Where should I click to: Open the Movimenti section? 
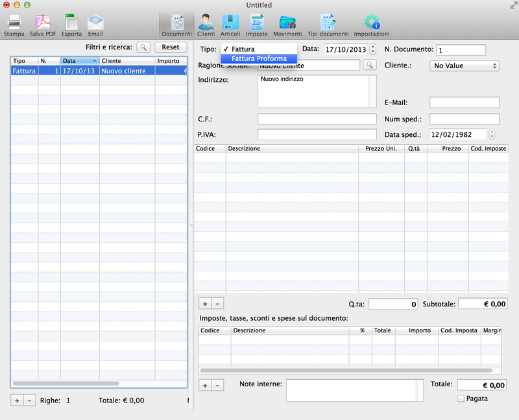[287, 25]
